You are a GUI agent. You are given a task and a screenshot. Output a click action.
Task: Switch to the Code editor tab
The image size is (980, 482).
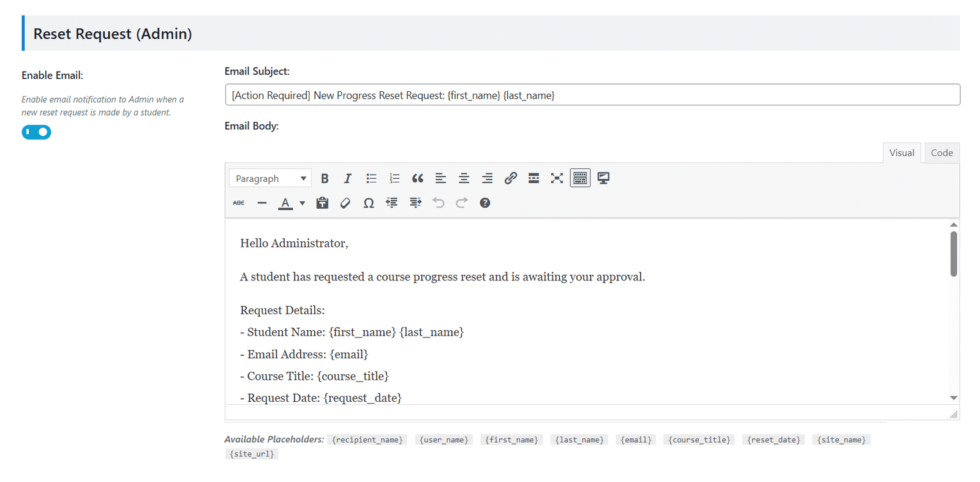(941, 153)
